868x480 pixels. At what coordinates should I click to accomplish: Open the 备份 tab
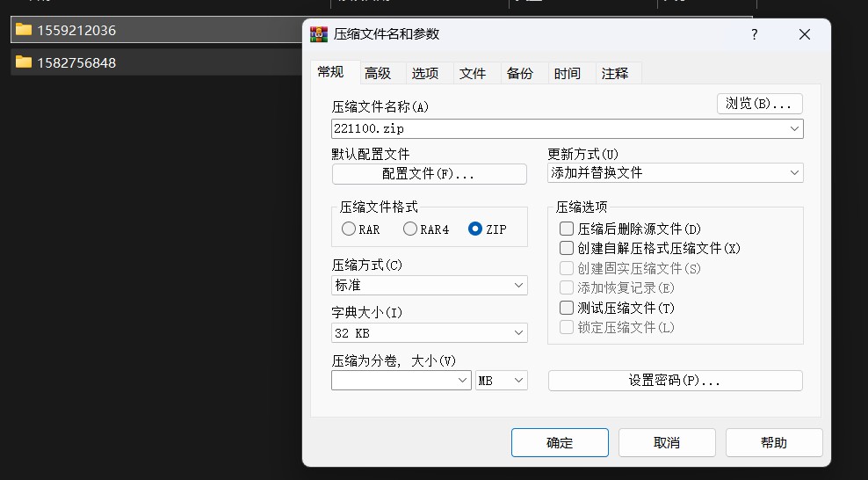click(x=520, y=73)
